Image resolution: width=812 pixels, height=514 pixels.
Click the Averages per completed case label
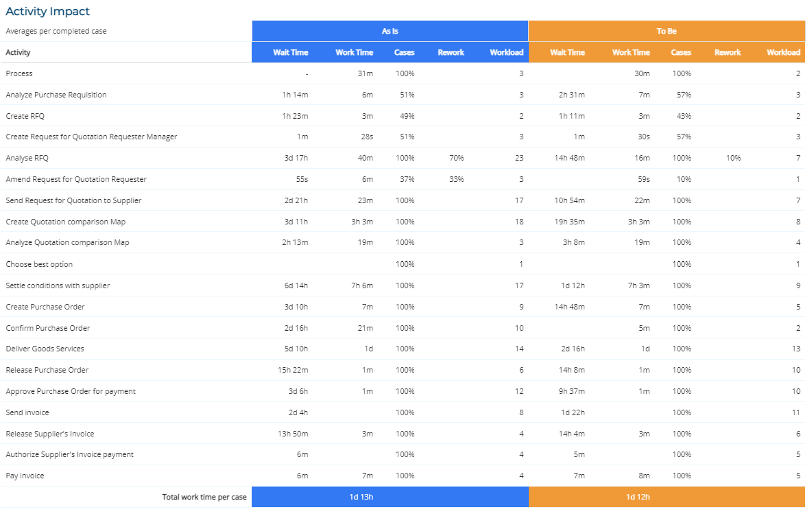tap(56, 31)
